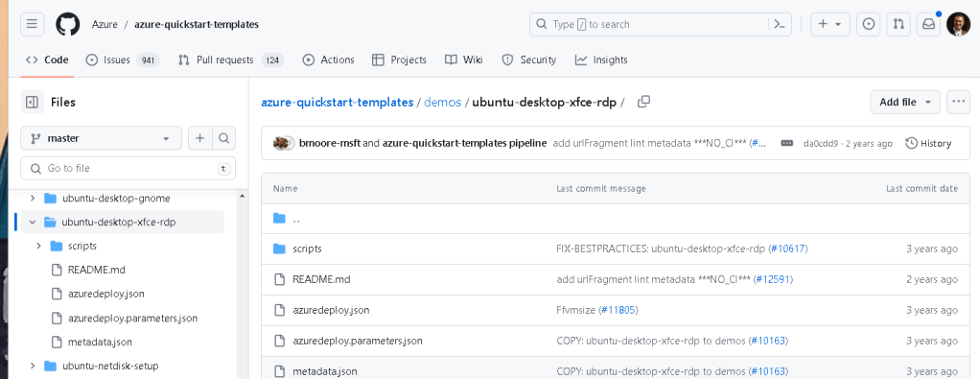Open README.md in the file list

tap(321, 279)
